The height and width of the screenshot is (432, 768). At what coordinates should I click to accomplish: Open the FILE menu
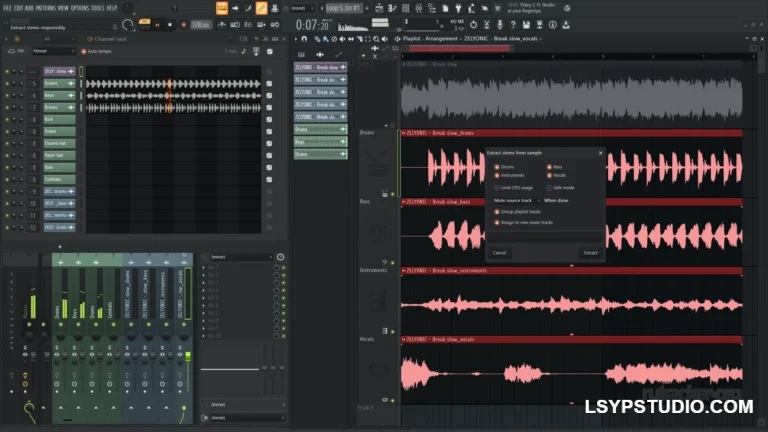pos(7,8)
